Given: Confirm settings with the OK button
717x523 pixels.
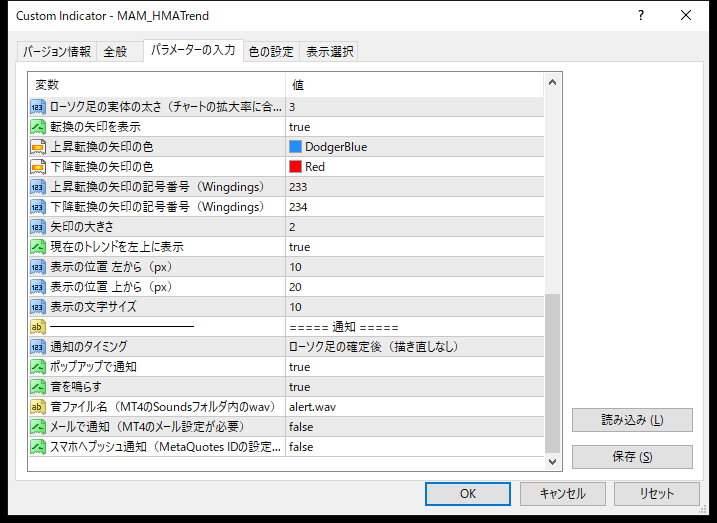Looking at the screenshot, I should point(468,494).
